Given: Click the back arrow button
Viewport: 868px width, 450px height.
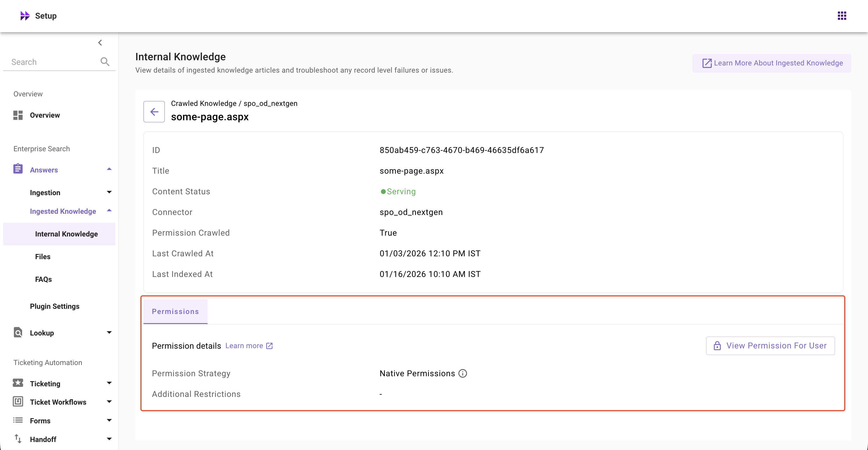Looking at the screenshot, I should coord(154,111).
